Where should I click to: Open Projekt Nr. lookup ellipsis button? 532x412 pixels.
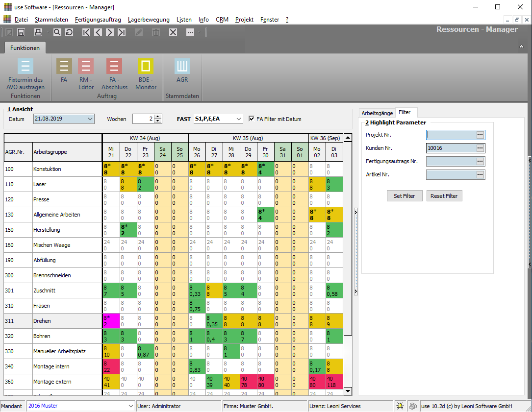[480, 135]
